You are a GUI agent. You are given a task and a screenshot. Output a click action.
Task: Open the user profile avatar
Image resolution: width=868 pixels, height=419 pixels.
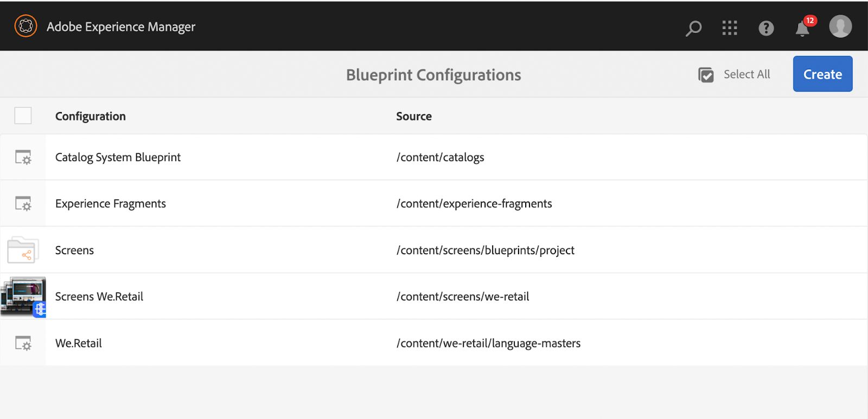[840, 27]
